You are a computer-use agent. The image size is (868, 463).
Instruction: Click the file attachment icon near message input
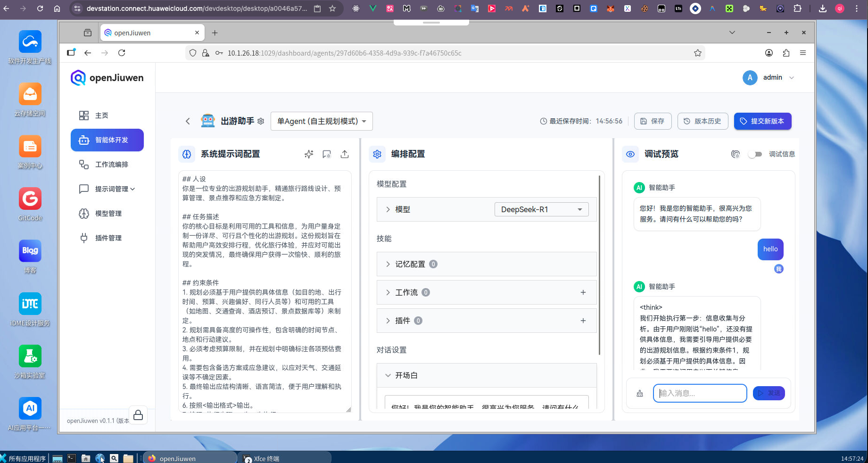pyautogui.click(x=639, y=393)
